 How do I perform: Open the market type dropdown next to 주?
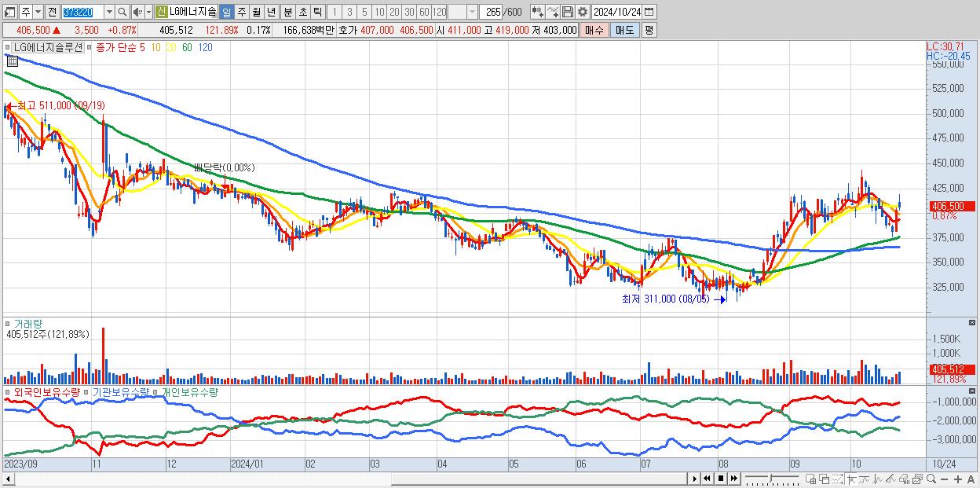tap(38, 13)
